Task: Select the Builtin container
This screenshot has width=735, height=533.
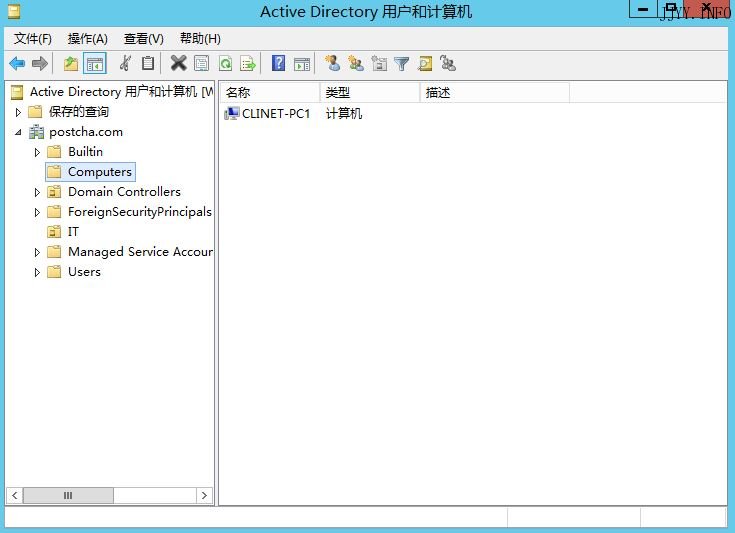Action: (85, 152)
